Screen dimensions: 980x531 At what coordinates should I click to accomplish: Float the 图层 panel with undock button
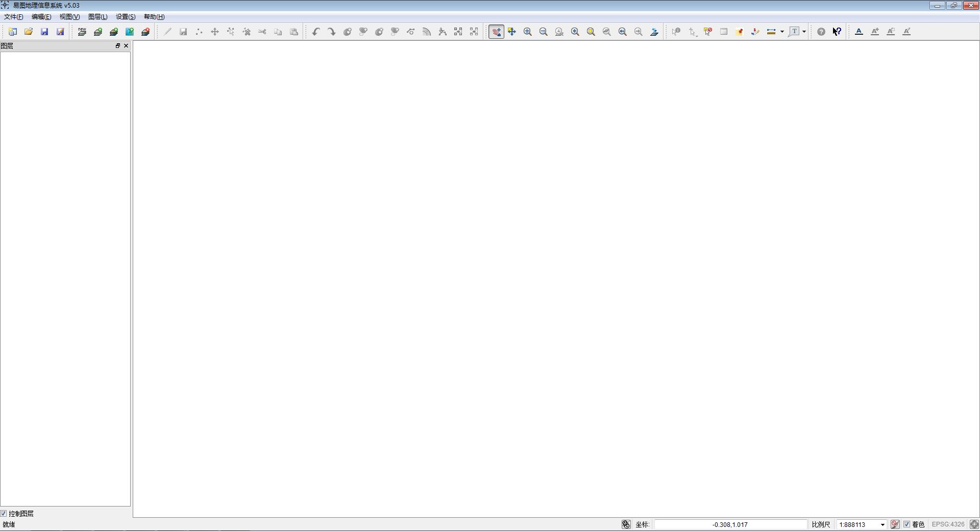point(118,46)
